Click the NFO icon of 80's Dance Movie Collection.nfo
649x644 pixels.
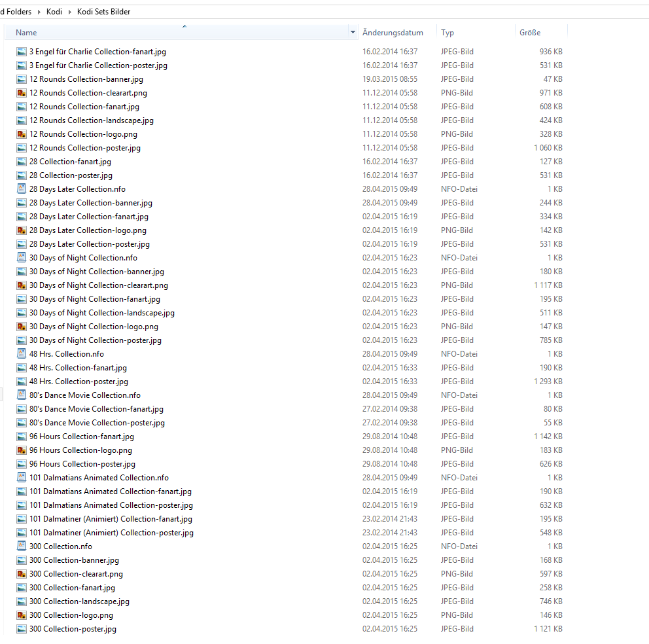pyautogui.click(x=22, y=395)
